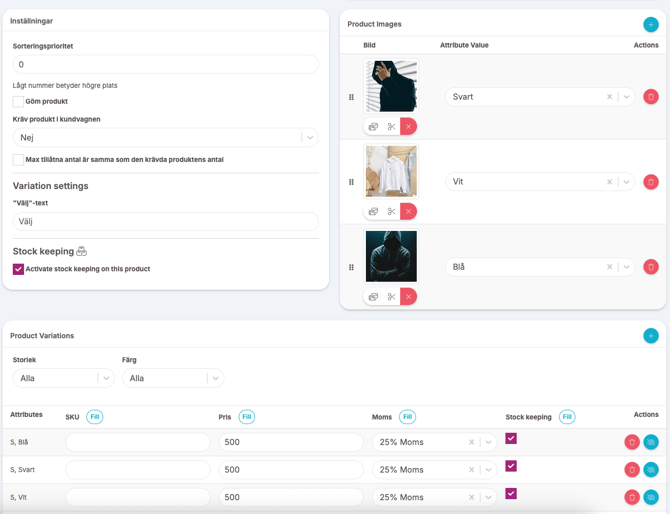
Task: Click the Fill button next to Pris
Action: 247,417
